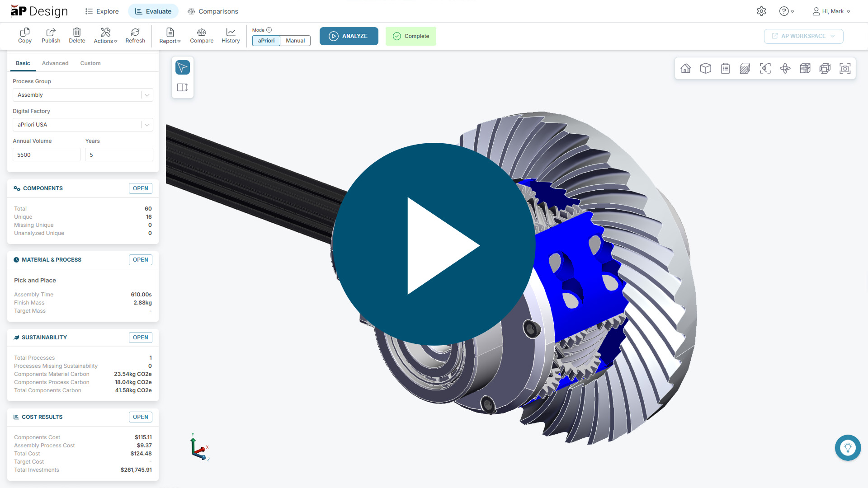The height and width of the screenshot is (488, 868).
Task: Open the Digital Factory aPriori USA dropdown
Action: (x=83, y=125)
